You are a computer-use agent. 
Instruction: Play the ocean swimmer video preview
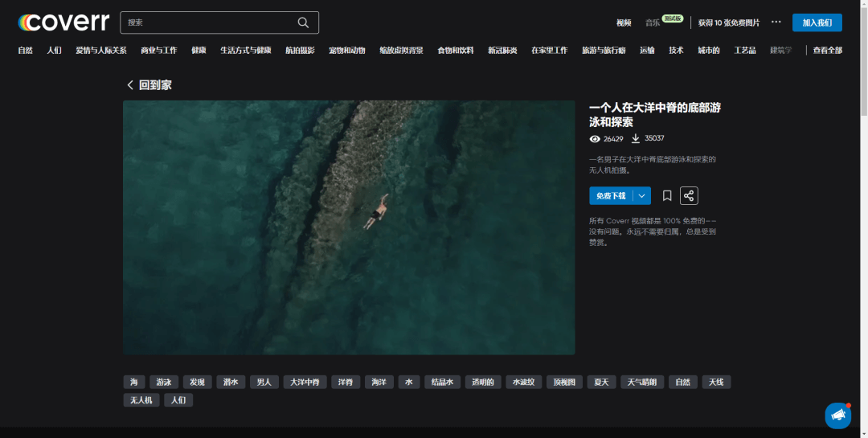tap(349, 227)
